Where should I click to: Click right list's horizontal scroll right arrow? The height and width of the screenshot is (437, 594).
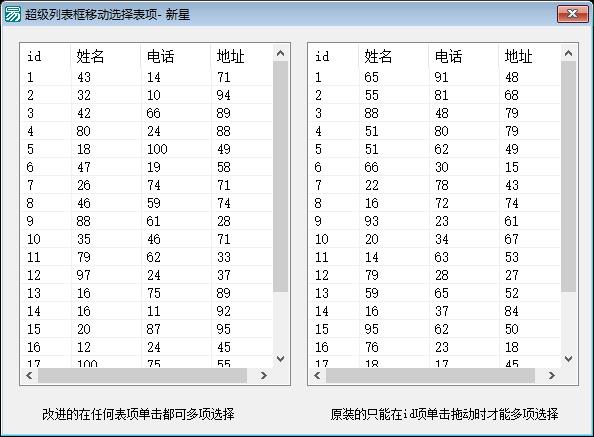[552, 375]
